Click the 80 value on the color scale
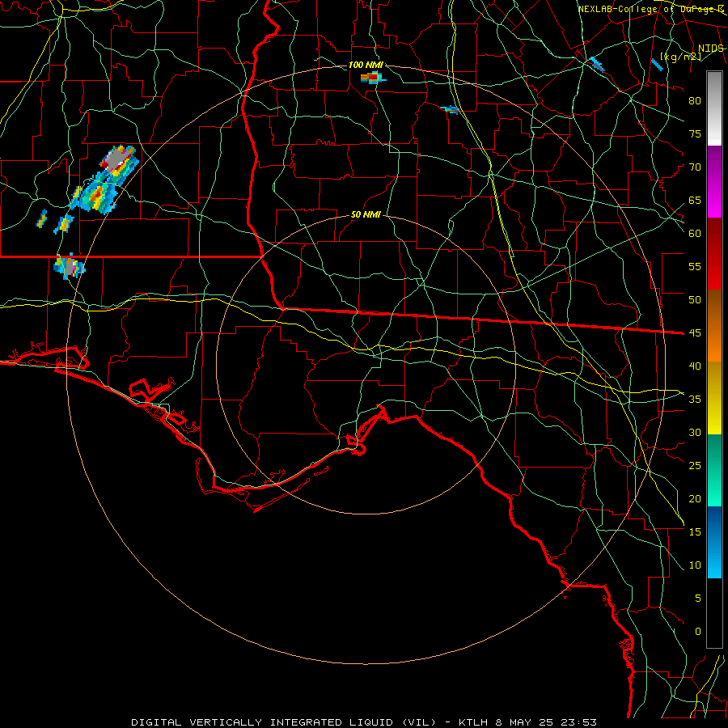The width and height of the screenshot is (728, 728). point(695,101)
